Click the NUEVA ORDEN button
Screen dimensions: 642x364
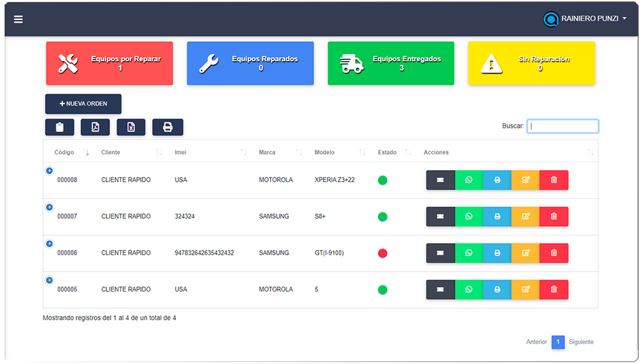point(83,104)
